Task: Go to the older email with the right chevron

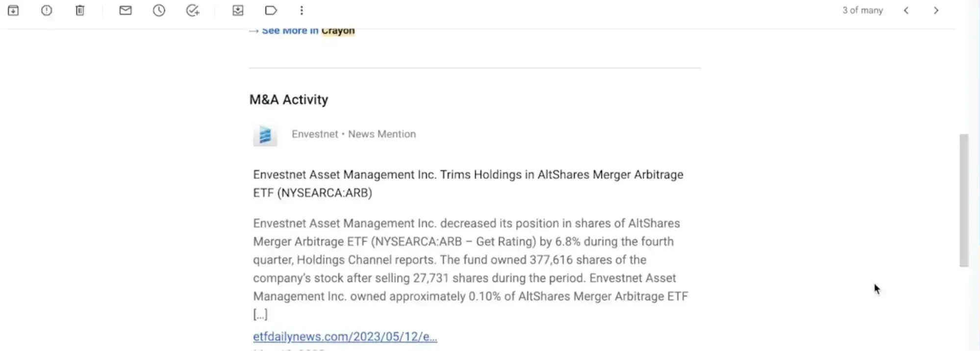Action: click(x=936, y=10)
